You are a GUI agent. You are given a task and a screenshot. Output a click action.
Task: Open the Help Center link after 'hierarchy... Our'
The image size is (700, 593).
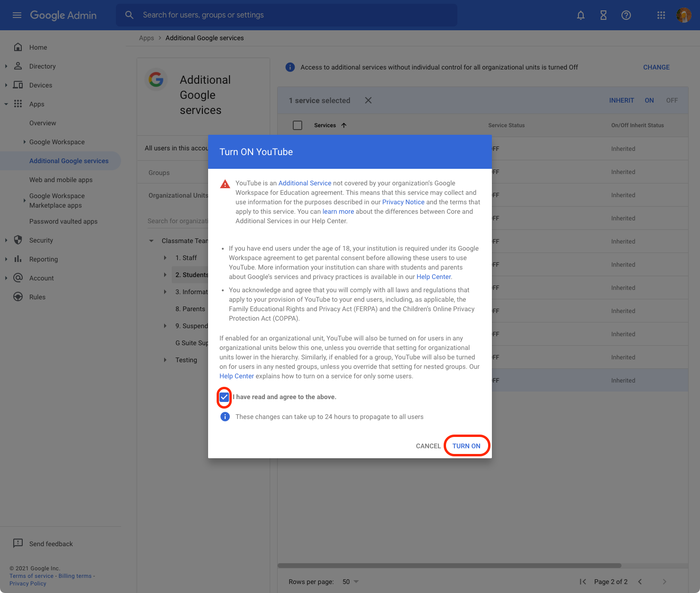[236, 376]
